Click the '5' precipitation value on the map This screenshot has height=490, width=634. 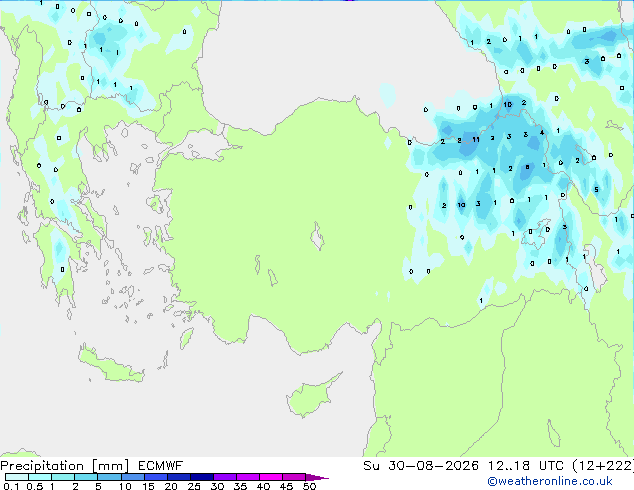click(x=596, y=190)
